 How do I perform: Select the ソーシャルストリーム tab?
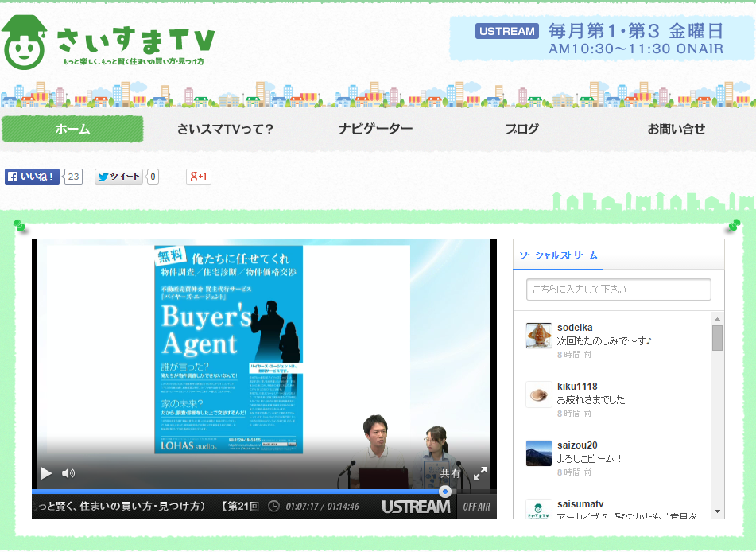click(557, 255)
